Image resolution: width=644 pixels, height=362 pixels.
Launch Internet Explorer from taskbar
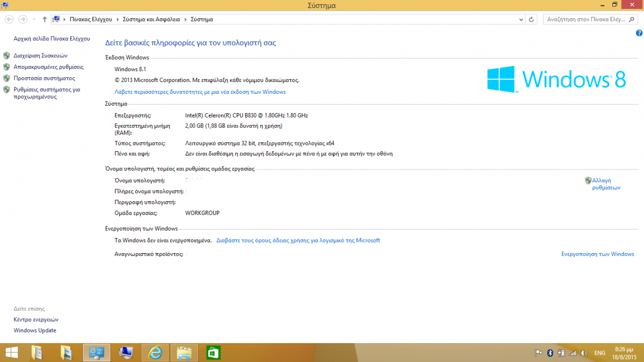click(x=155, y=352)
